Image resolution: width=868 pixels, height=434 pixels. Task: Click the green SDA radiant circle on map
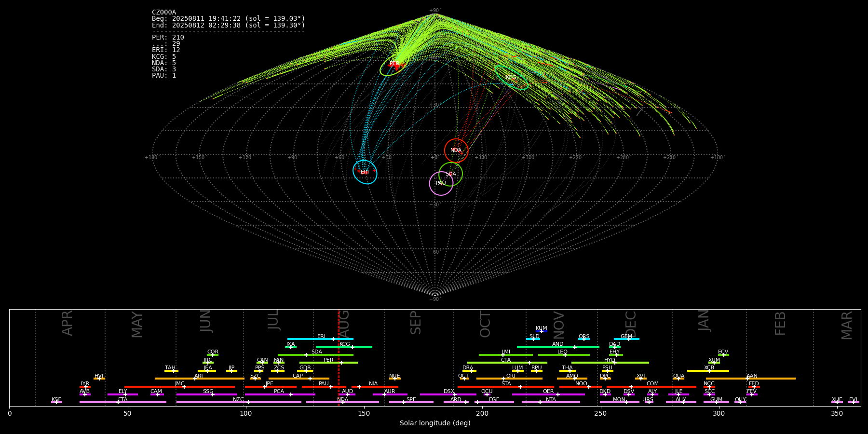[x=450, y=174]
